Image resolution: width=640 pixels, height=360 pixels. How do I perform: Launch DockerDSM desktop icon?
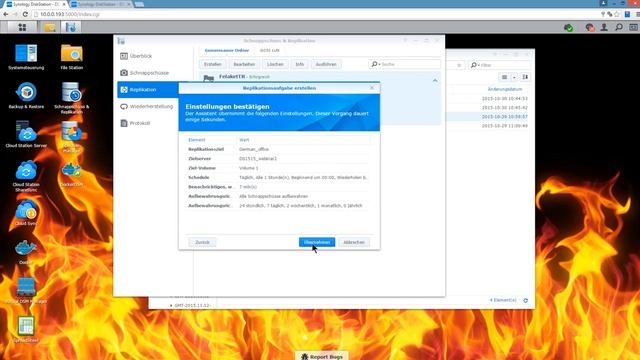click(72, 174)
